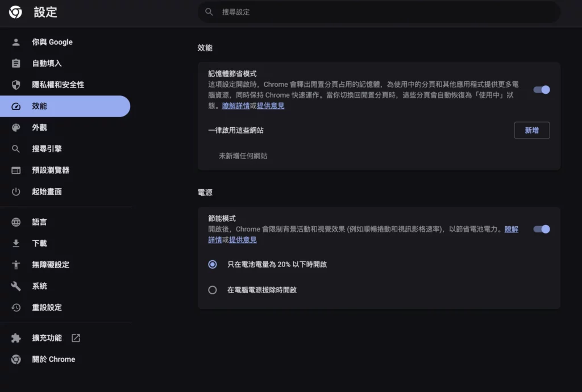Screen dimensions: 582x392
Task: Open the 搜尋引擎 settings
Action: [65, 149]
